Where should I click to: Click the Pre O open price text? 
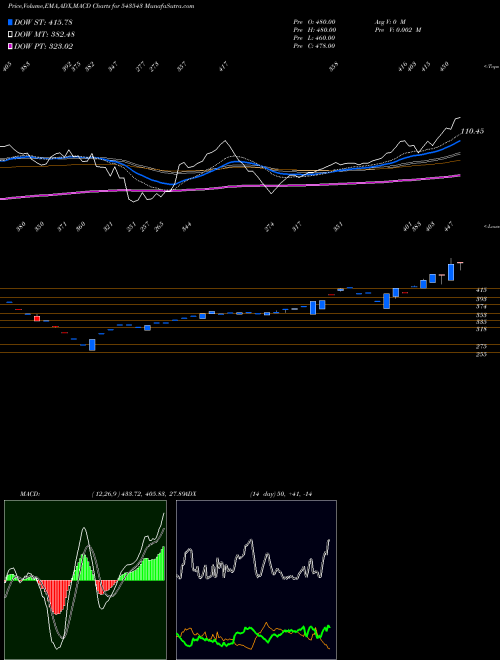[314, 22]
